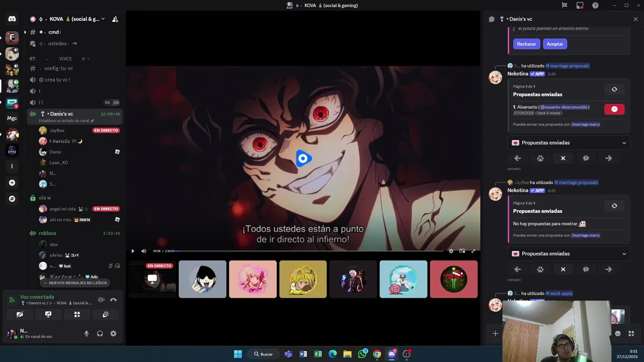This screenshot has width=644, height=362.
Task: Collapse the VOICE category
Action: click(65, 59)
